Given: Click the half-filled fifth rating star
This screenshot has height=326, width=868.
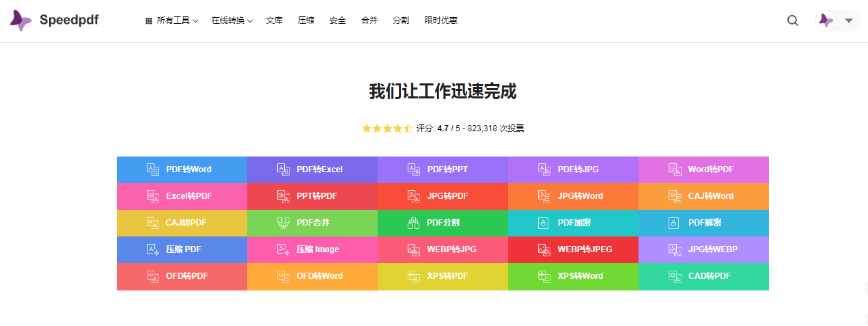Looking at the screenshot, I should pyautogui.click(x=408, y=128).
